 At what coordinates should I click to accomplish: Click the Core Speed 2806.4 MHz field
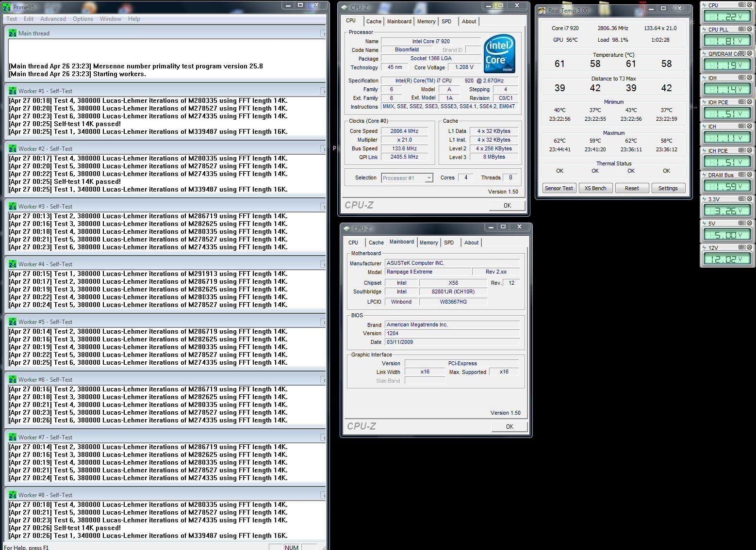click(x=404, y=131)
